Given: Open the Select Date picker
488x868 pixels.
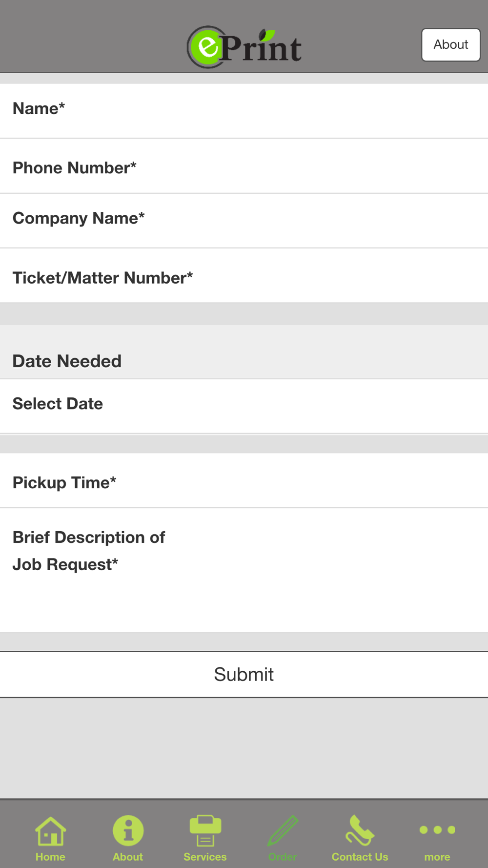Looking at the screenshot, I should click(x=244, y=406).
